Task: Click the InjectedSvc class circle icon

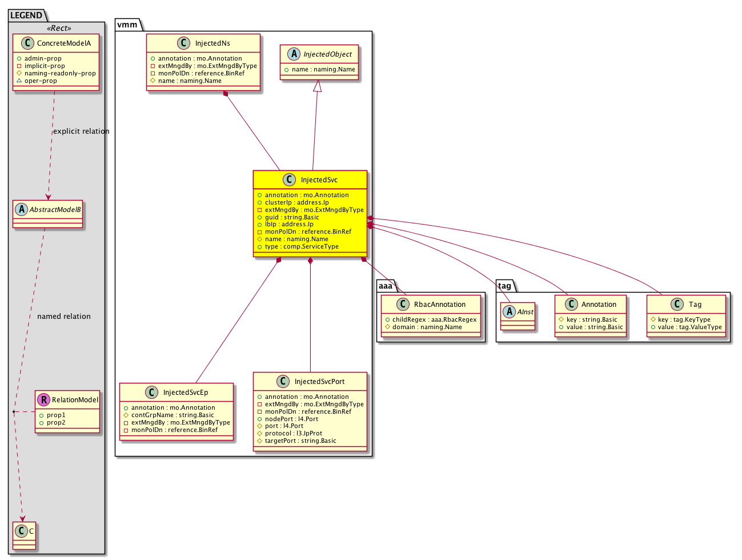Action: (290, 180)
